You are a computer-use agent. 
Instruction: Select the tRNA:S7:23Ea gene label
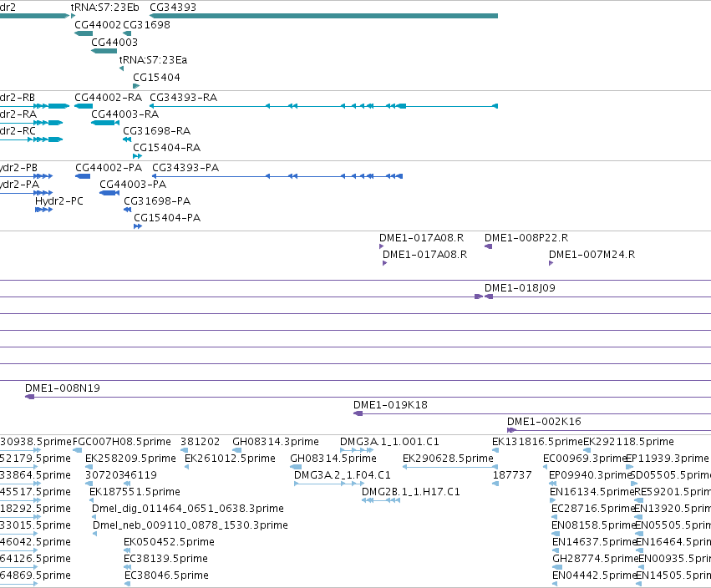pos(153,60)
